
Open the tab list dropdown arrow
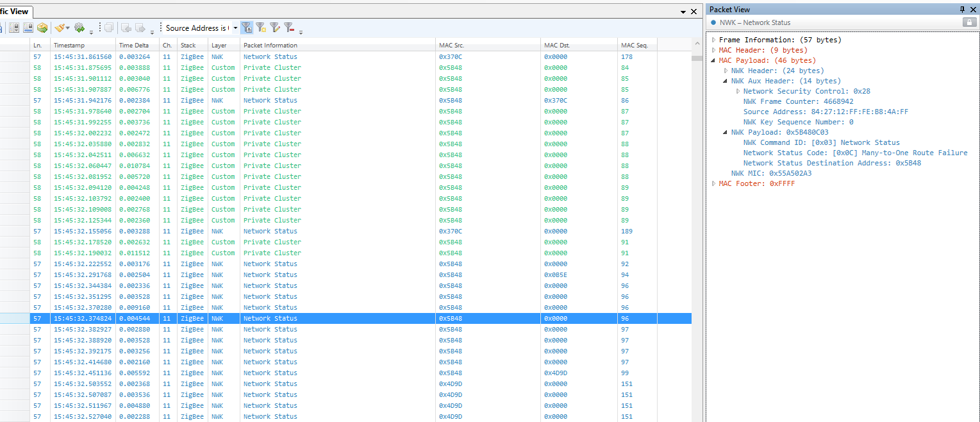pyautogui.click(x=683, y=12)
